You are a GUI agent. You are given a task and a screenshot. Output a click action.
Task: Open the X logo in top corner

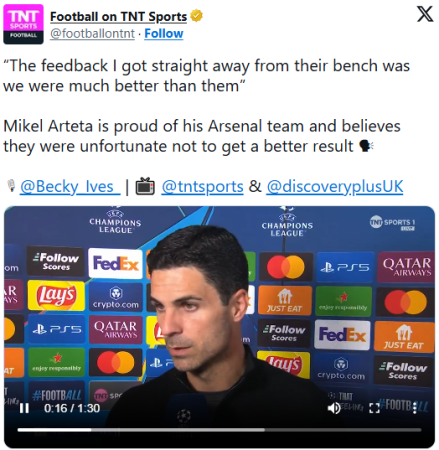[425, 14]
